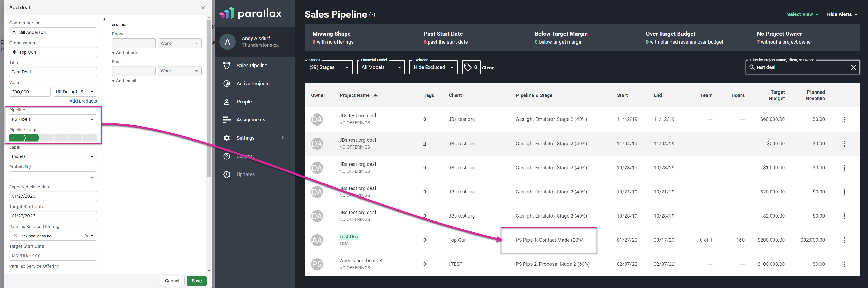Expand the Settings submenu chevron
Screen dimensions: 868x288
coord(283,137)
